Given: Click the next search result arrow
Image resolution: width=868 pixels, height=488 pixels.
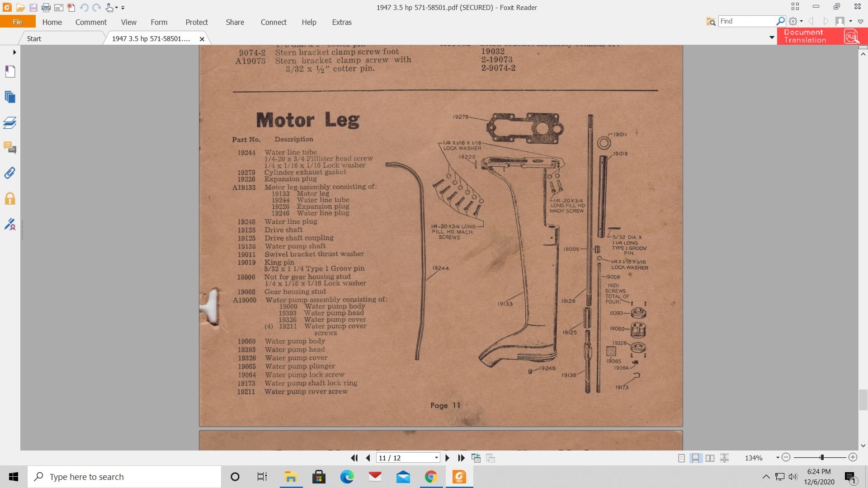Looking at the screenshot, I should click(826, 21).
